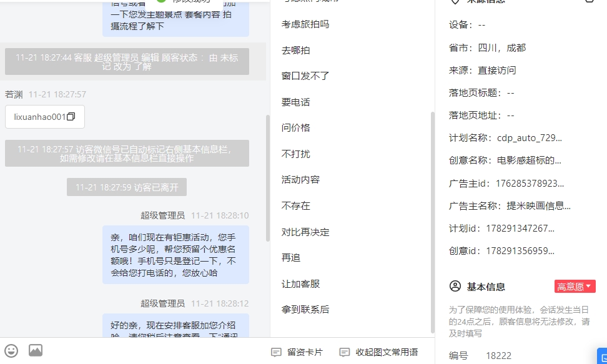Click timestamp 11-21 18:28:12

[x=220, y=303]
